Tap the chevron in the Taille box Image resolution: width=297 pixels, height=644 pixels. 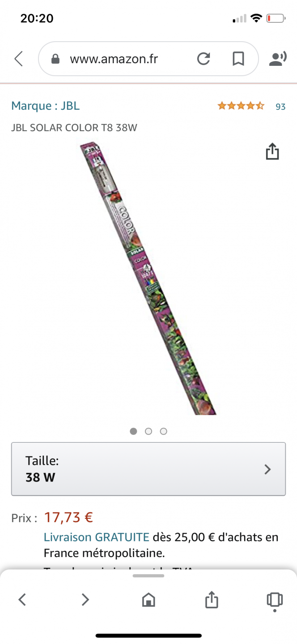tap(267, 469)
